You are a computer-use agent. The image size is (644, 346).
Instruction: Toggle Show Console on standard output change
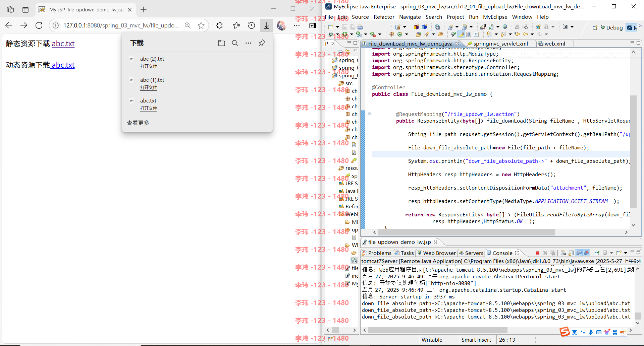579,253
